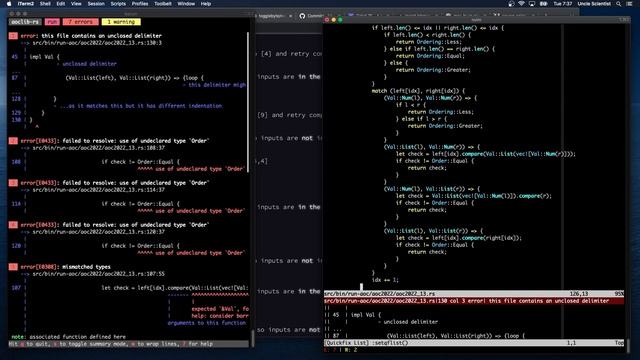Screen dimensions: 640x360
Task: Click the red badge beside unclosed delimiter error
Action: click(x=13, y=36)
